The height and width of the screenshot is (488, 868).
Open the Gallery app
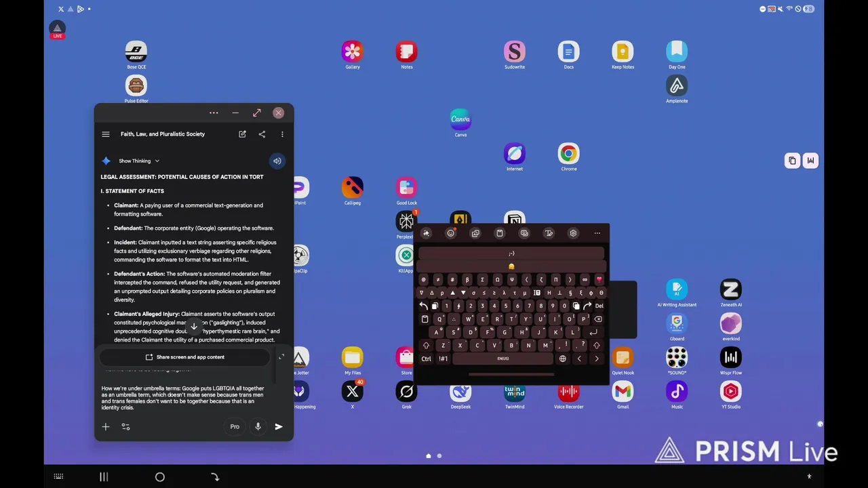click(353, 55)
